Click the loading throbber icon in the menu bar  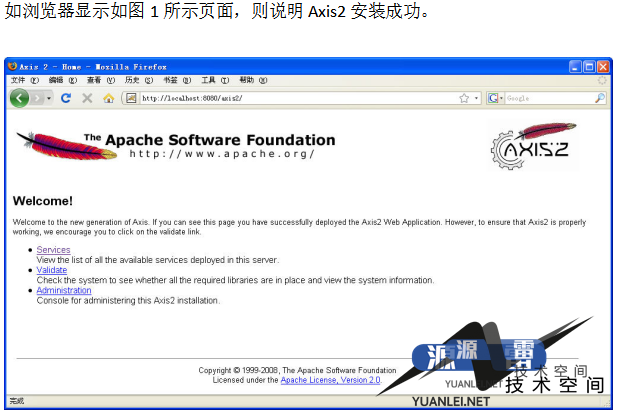(x=602, y=80)
